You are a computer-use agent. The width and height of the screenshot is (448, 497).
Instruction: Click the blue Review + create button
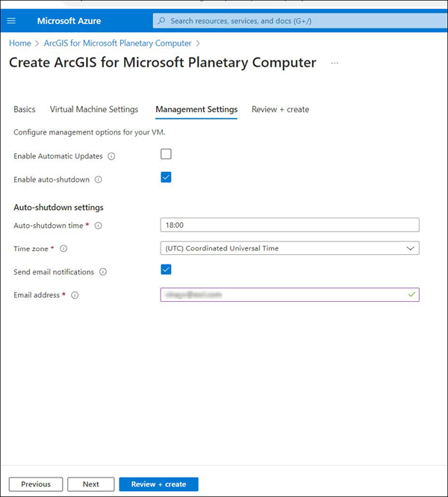(158, 484)
